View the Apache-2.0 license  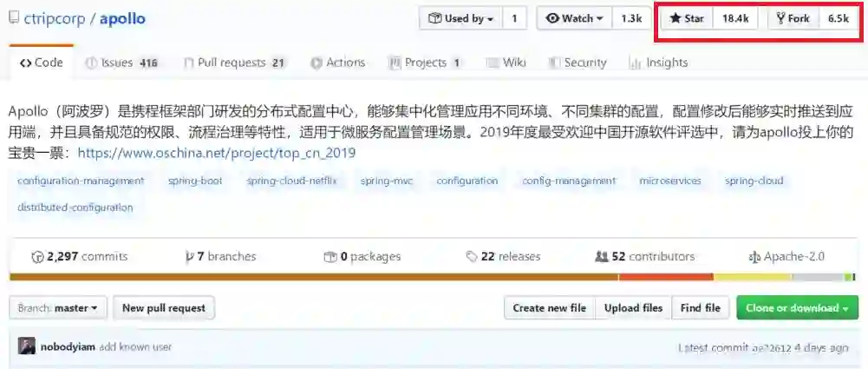786,256
